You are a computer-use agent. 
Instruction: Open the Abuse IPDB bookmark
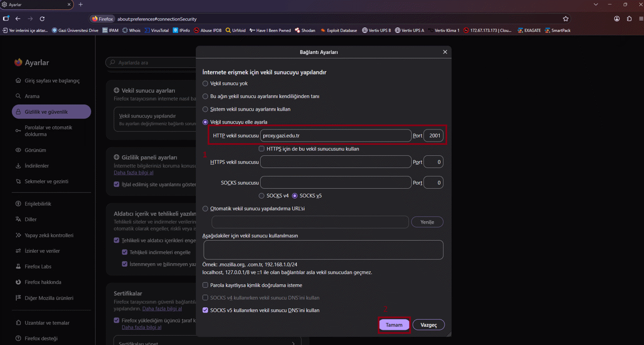(x=207, y=30)
